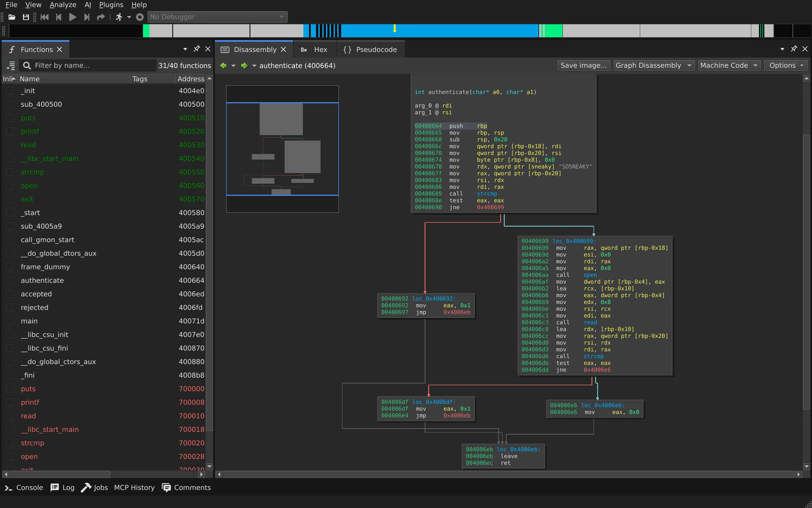Viewport: 812px width, 508px height.
Task: Toggle inline checkbox for _start
Action: pyautogui.click(x=10, y=213)
